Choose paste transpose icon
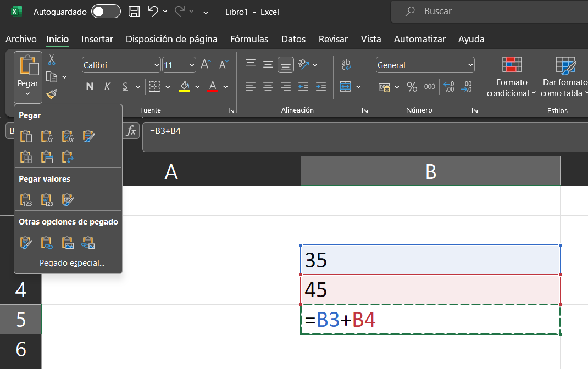The width and height of the screenshot is (588, 369). click(68, 156)
